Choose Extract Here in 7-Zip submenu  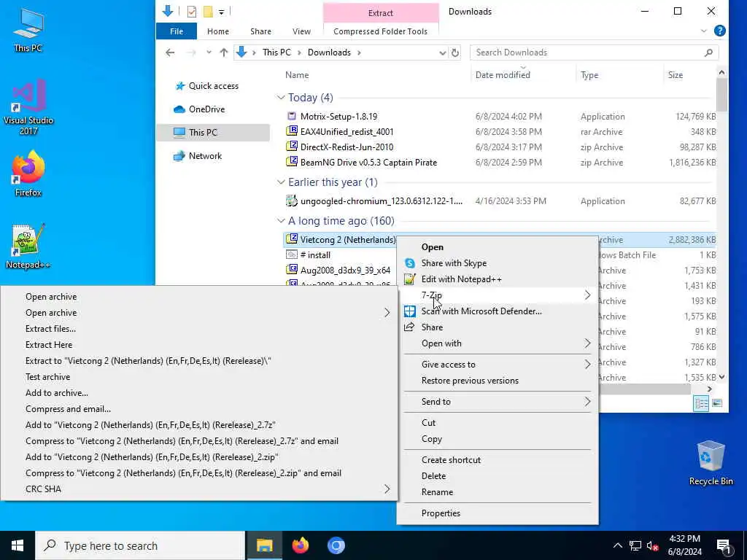click(x=199, y=345)
